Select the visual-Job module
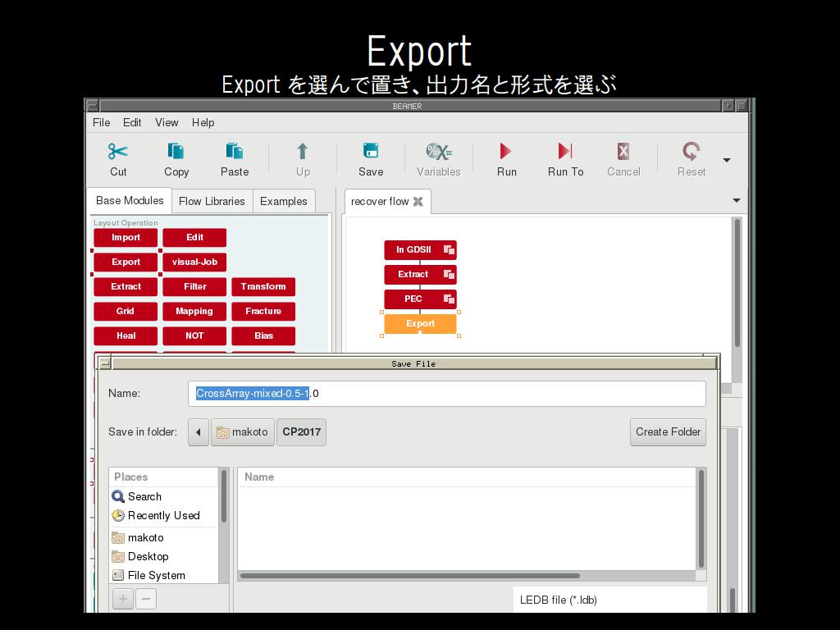Image resolution: width=840 pixels, height=630 pixels. click(194, 262)
